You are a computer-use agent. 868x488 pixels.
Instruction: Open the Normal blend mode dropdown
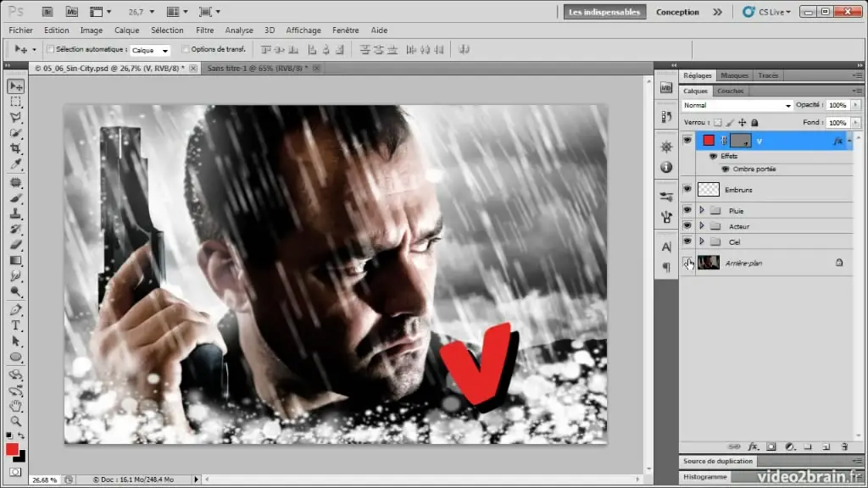737,105
